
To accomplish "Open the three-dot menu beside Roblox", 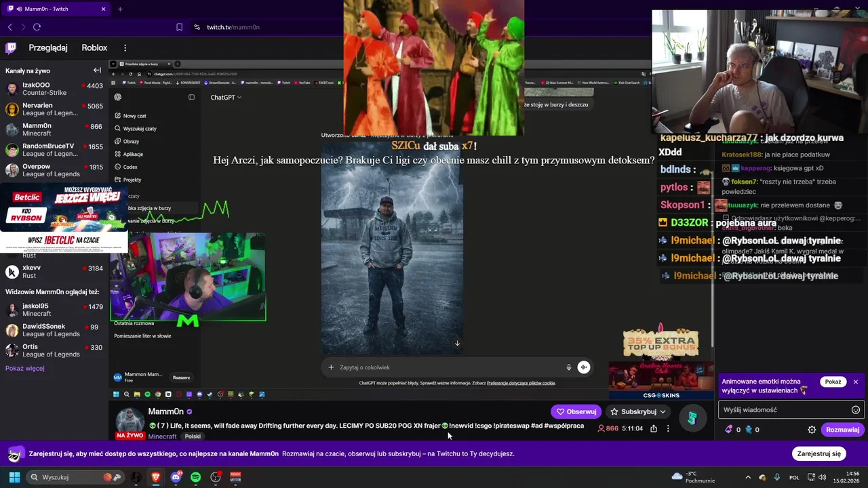I will tap(125, 47).
